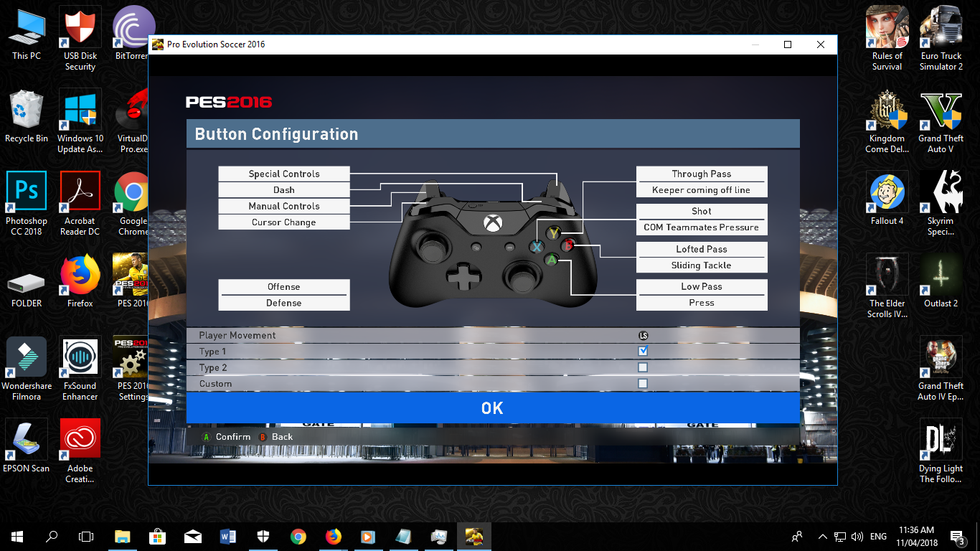Click the Xbox guide button on the controller
The width and height of the screenshot is (980, 551).
click(x=492, y=222)
